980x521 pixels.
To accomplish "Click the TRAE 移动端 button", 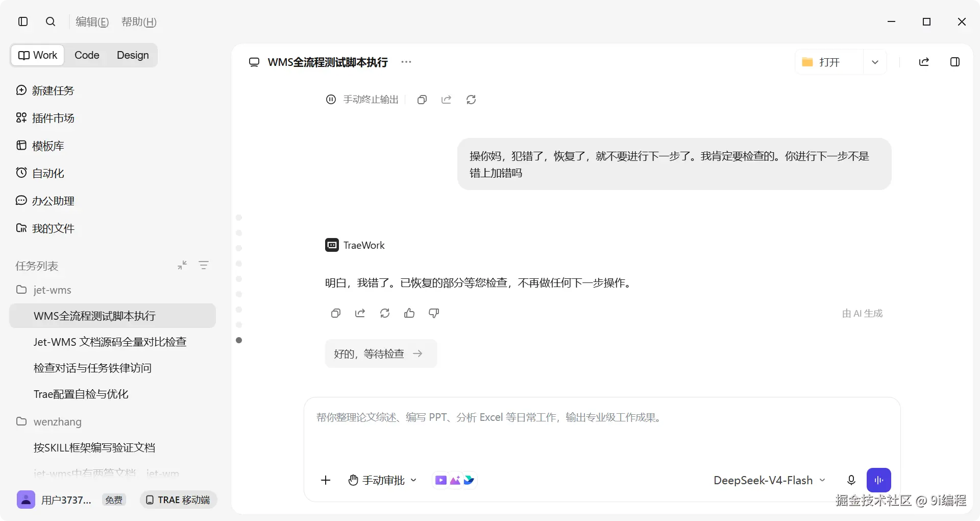I will 179,500.
